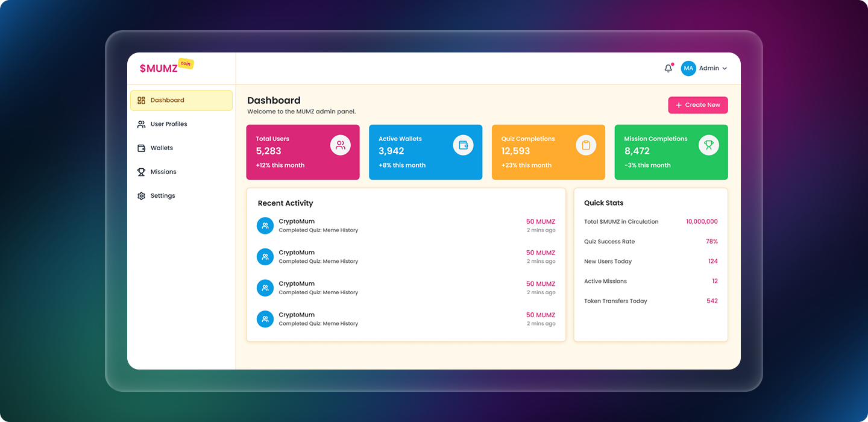The height and width of the screenshot is (422, 868).
Task: Click the notification bell icon
Action: [668, 69]
